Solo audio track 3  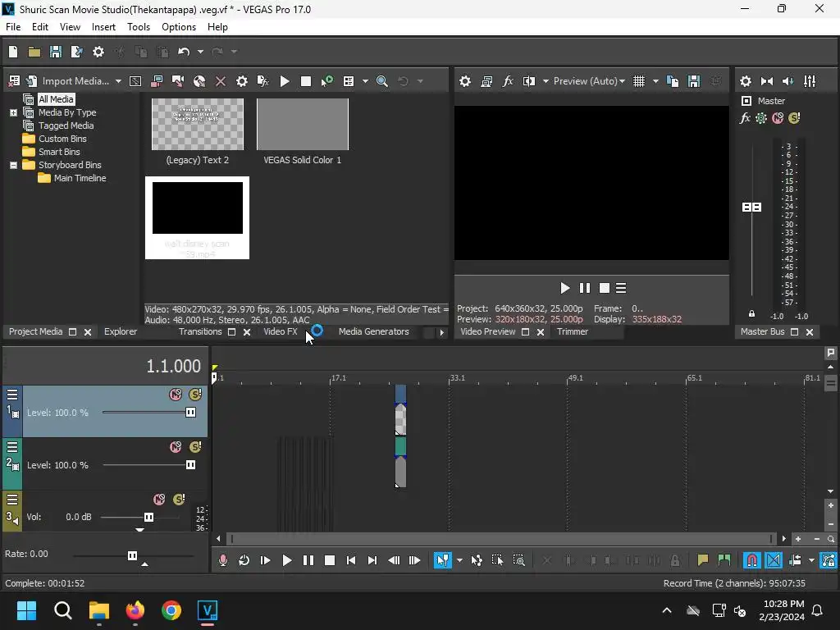click(179, 500)
